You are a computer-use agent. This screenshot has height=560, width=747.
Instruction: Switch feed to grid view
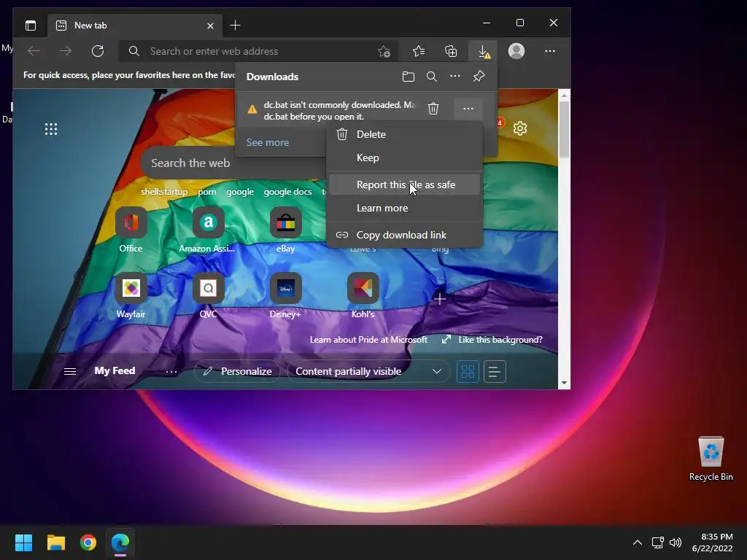(468, 371)
